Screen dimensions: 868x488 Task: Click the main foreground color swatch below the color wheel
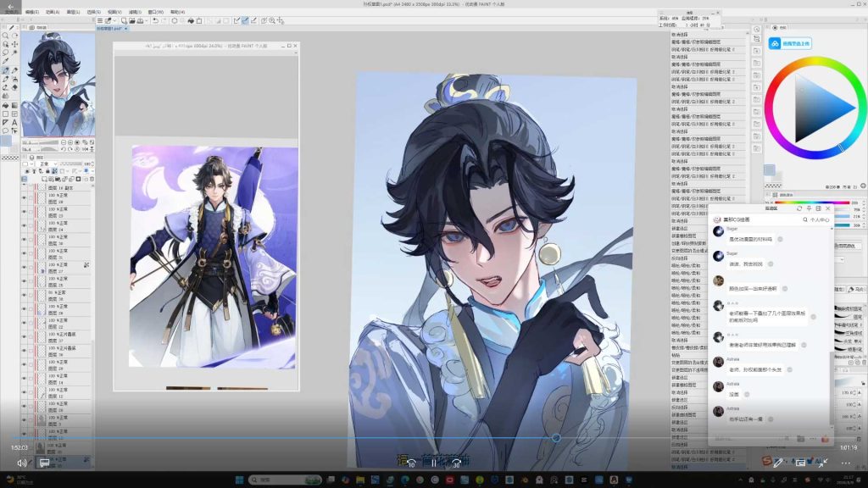click(770, 169)
